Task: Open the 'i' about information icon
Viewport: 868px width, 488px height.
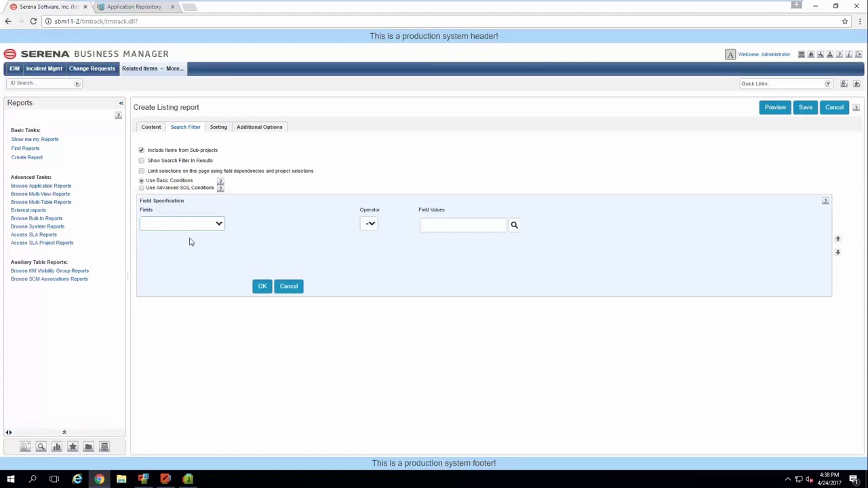Action: point(849,54)
